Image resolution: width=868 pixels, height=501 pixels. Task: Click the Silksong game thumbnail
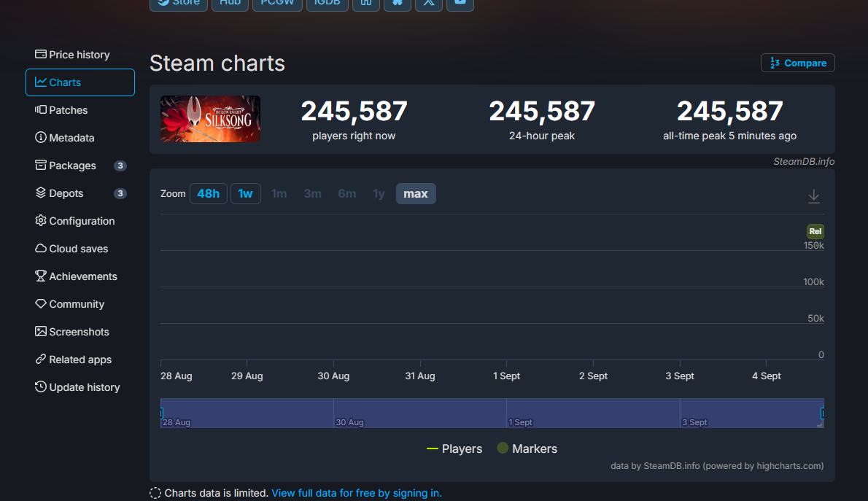[x=210, y=119]
